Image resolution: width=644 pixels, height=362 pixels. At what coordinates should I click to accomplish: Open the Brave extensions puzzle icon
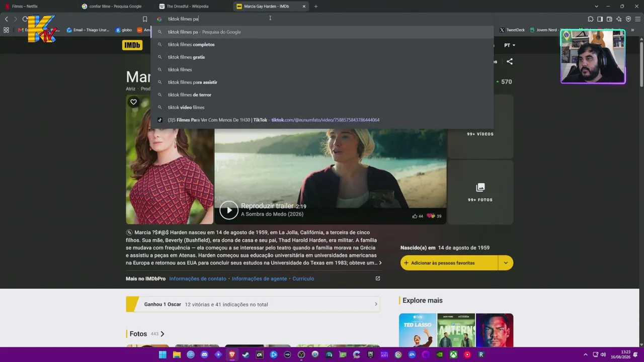(x=591, y=19)
